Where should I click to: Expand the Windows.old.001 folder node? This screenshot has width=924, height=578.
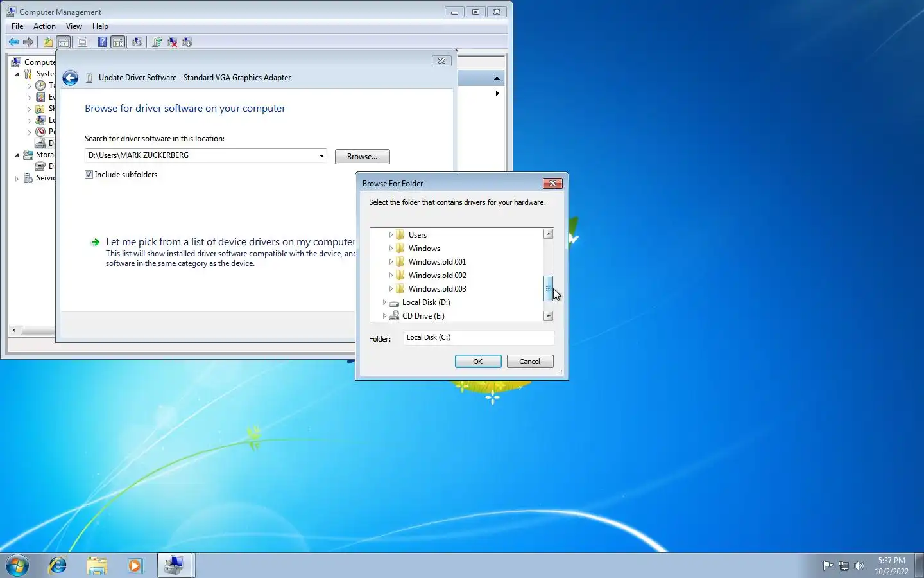click(x=391, y=262)
